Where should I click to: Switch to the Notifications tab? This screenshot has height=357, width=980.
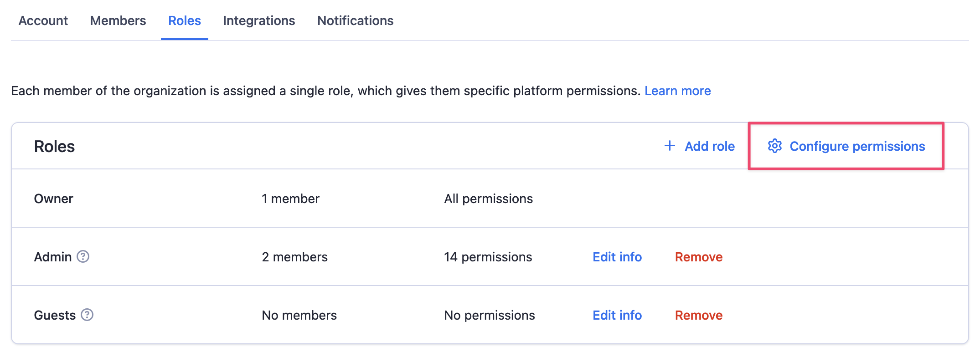[355, 20]
